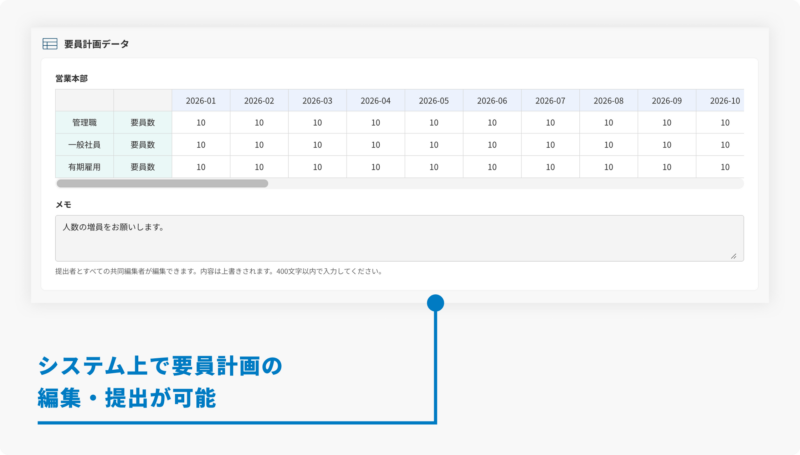The image size is (800, 455).
Task: Click the 管理職 row header
Action: click(x=85, y=122)
